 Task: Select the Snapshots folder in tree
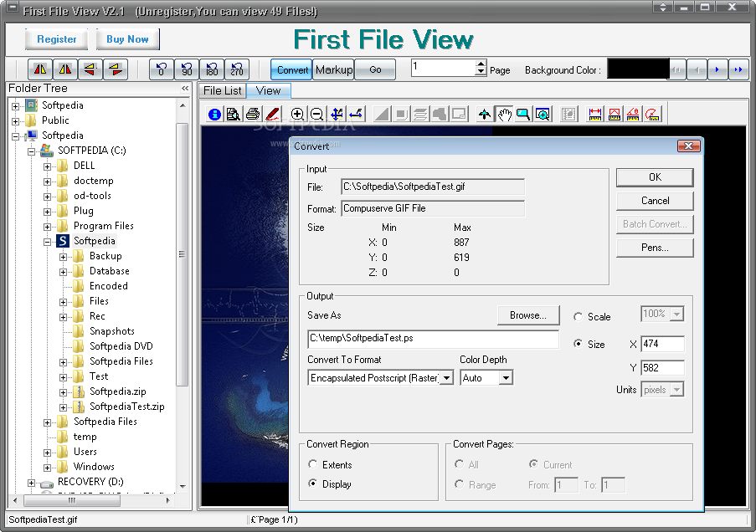coord(112,331)
